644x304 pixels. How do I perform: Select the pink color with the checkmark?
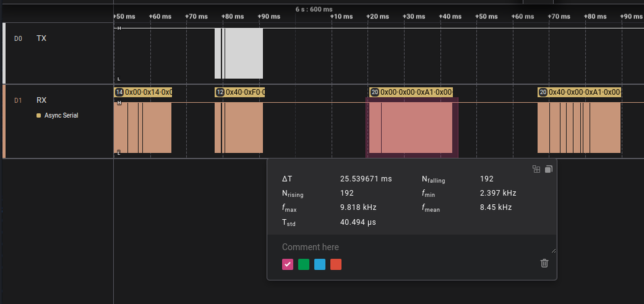tap(287, 264)
